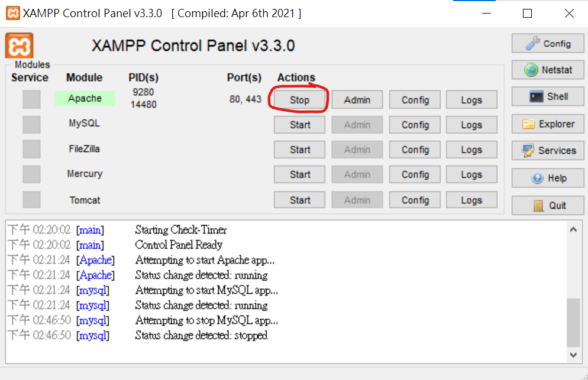Click the Mercury module label

(85, 174)
